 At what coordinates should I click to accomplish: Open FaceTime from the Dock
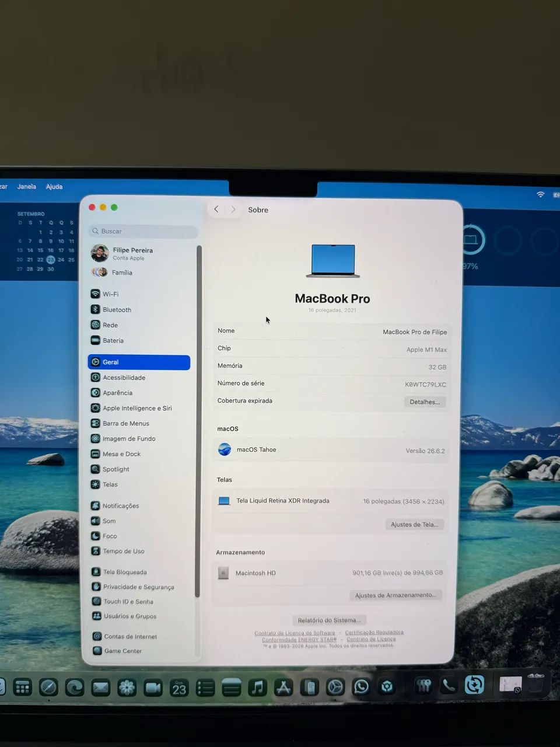pyautogui.click(x=153, y=687)
